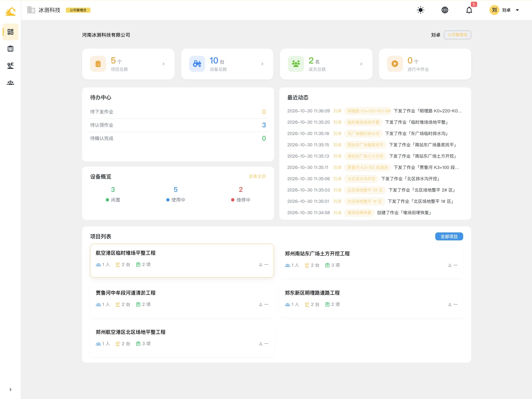
Task: Click the 项目总数 clipboard icon
Action: coord(98,64)
